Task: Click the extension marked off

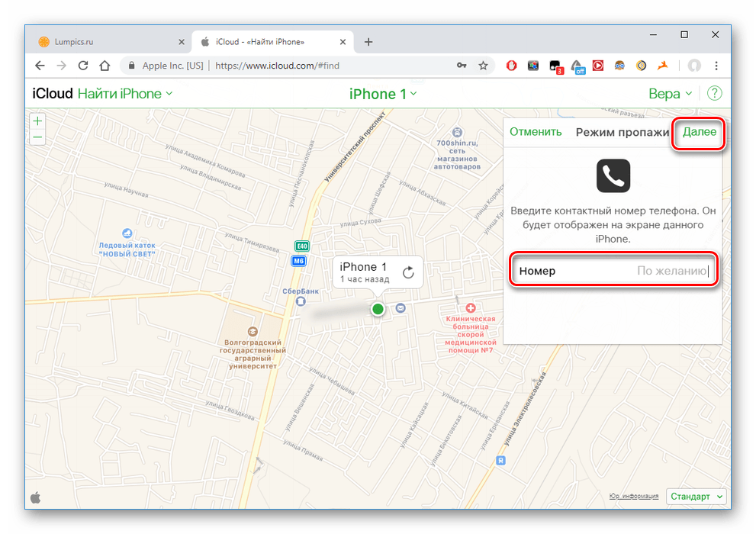Action: click(x=577, y=66)
